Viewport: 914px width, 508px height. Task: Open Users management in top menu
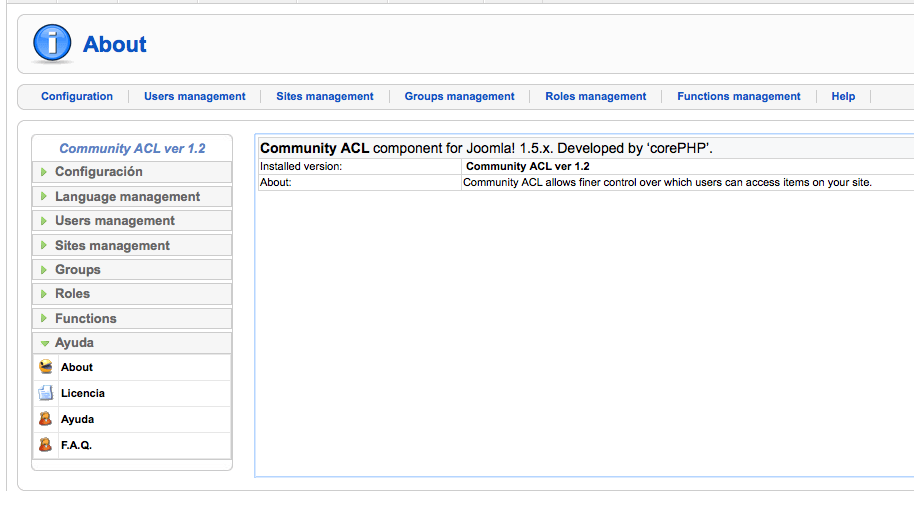click(x=195, y=96)
